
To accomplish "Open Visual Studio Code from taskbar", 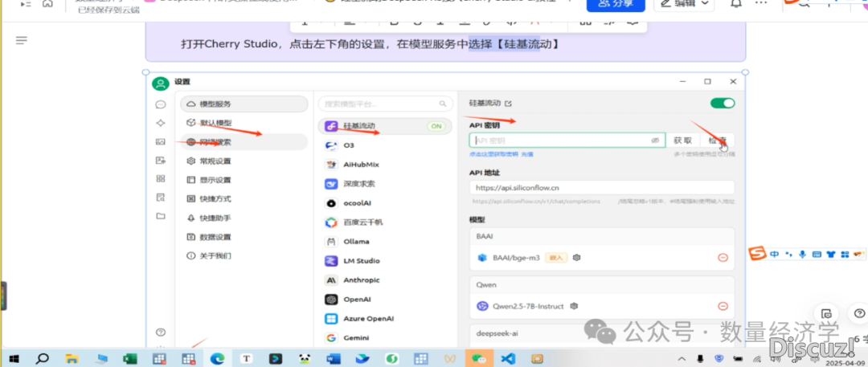I will coord(508,359).
